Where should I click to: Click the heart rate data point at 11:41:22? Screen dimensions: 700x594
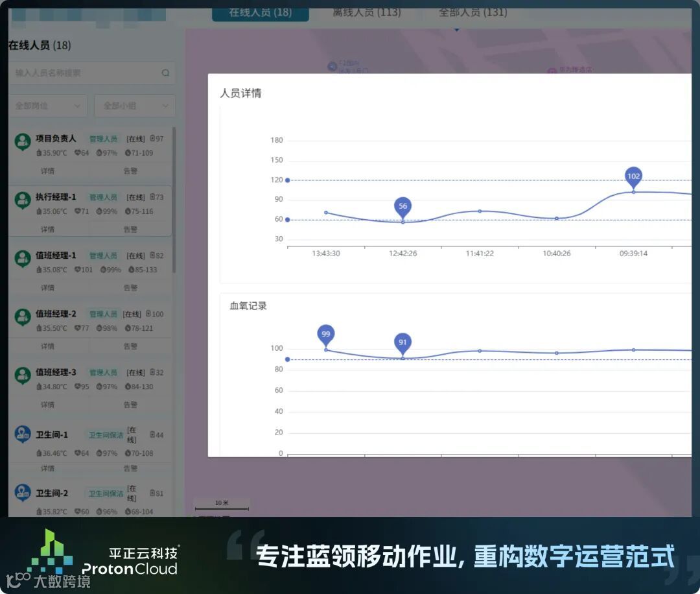coord(480,211)
